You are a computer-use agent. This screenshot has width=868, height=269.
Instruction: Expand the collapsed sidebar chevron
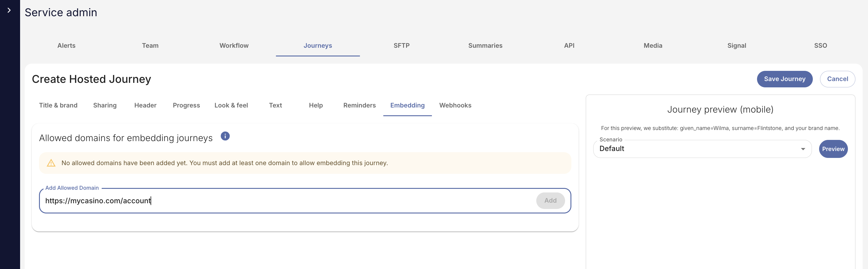(x=9, y=11)
